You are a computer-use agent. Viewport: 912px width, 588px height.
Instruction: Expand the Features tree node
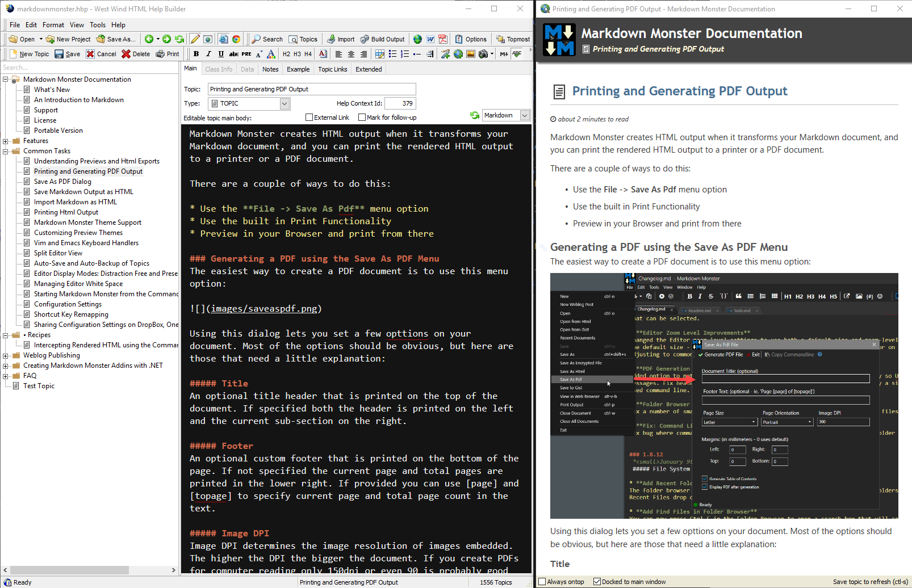[6, 141]
